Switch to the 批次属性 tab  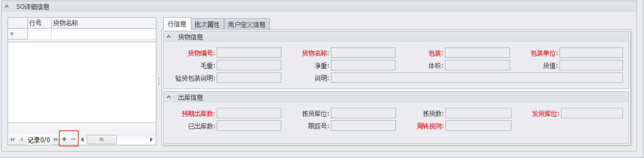[207, 24]
